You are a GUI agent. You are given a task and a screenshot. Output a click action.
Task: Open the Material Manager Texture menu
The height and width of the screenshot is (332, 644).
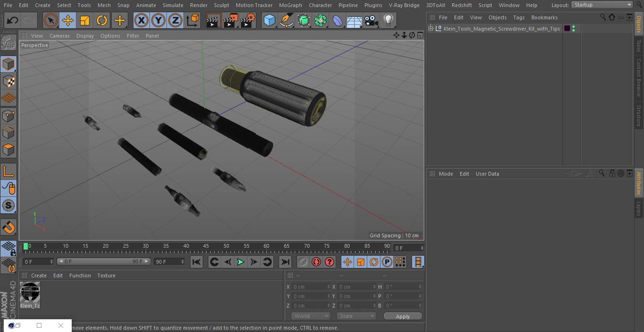[x=106, y=275]
